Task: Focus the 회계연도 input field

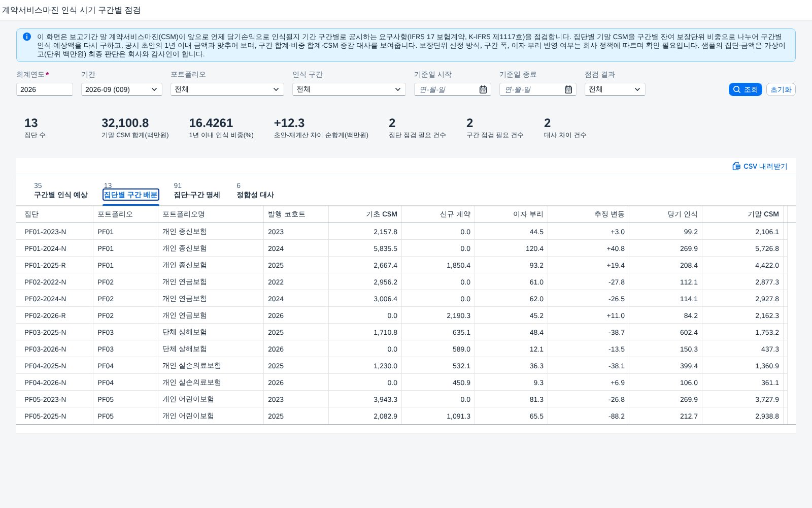Action: coord(45,89)
